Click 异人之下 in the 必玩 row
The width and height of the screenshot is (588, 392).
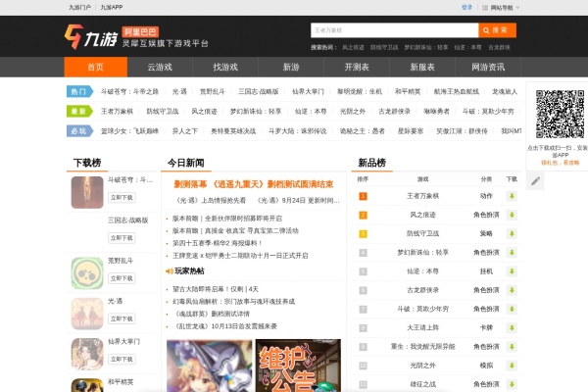pyautogui.click(x=184, y=131)
